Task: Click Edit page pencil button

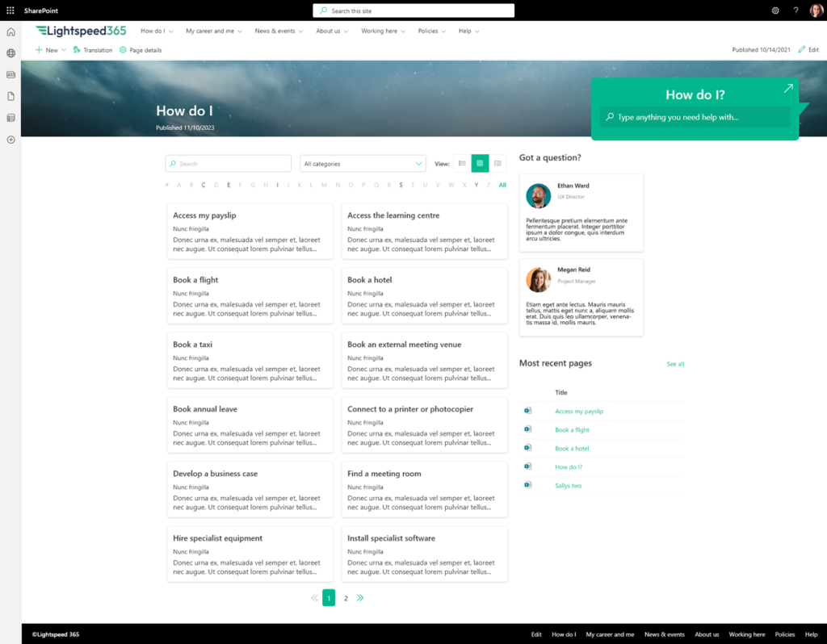Action: [x=808, y=49]
